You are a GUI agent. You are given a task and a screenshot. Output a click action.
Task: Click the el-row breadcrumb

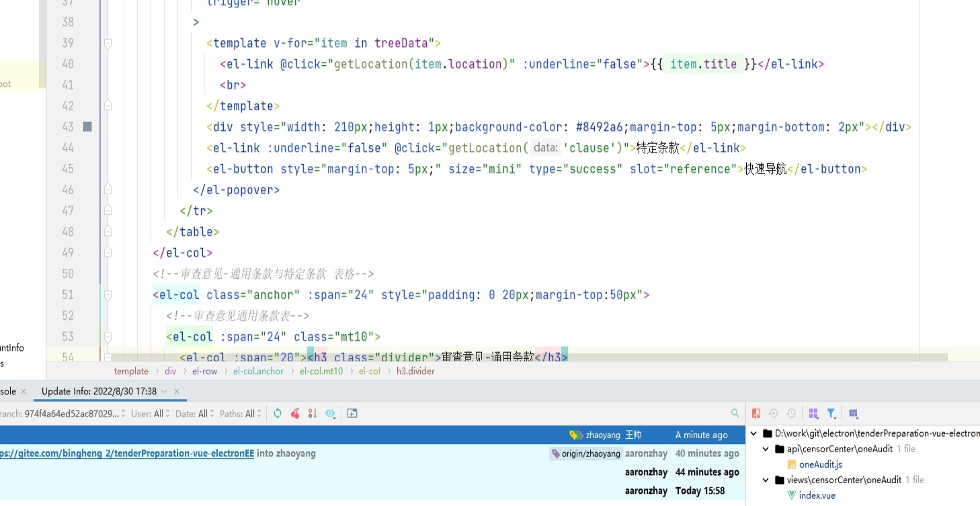click(x=205, y=371)
